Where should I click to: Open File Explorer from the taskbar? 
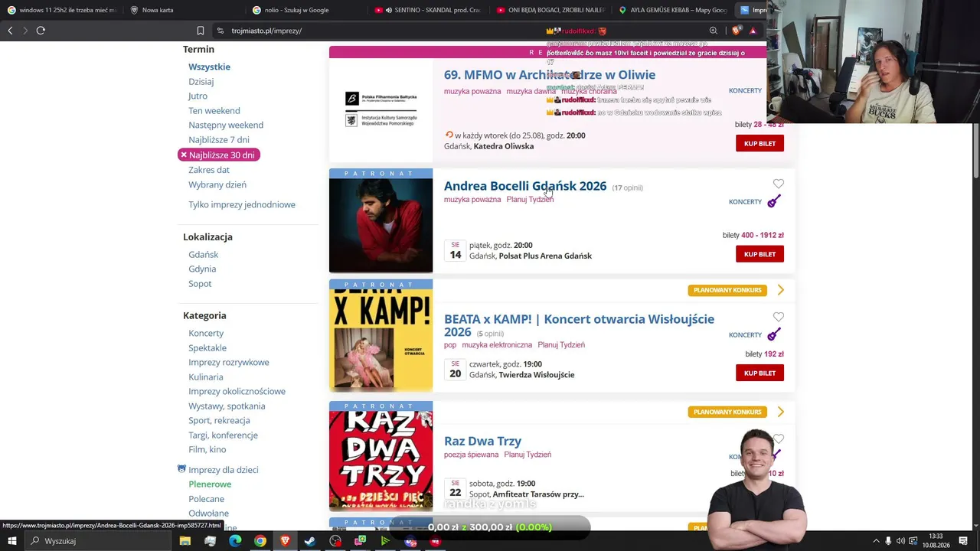(185, 541)
